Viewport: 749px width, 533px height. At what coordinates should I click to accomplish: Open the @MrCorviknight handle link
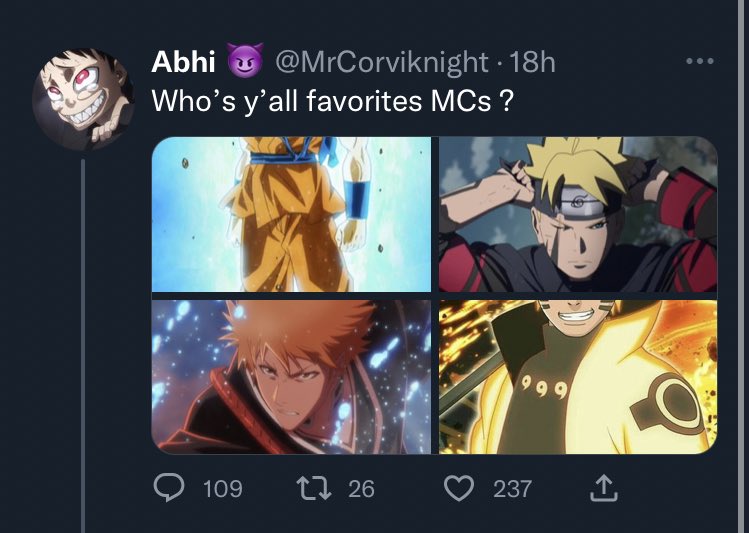coord(382,62)
